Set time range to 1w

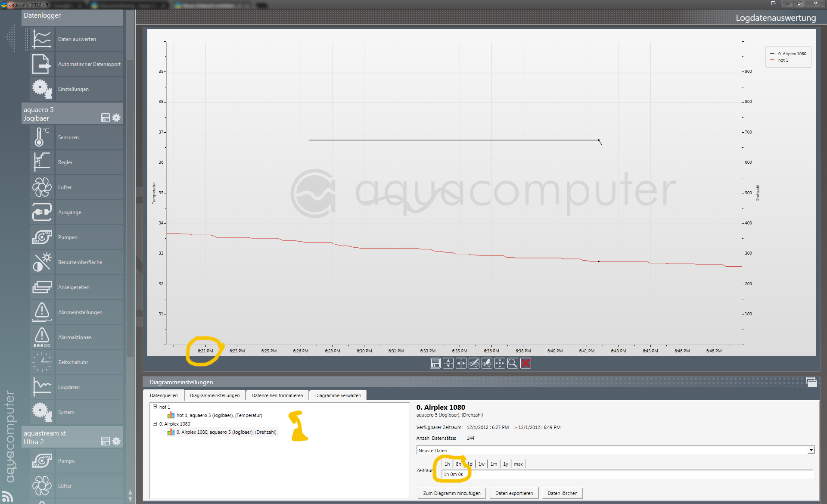tap(482, 464)
